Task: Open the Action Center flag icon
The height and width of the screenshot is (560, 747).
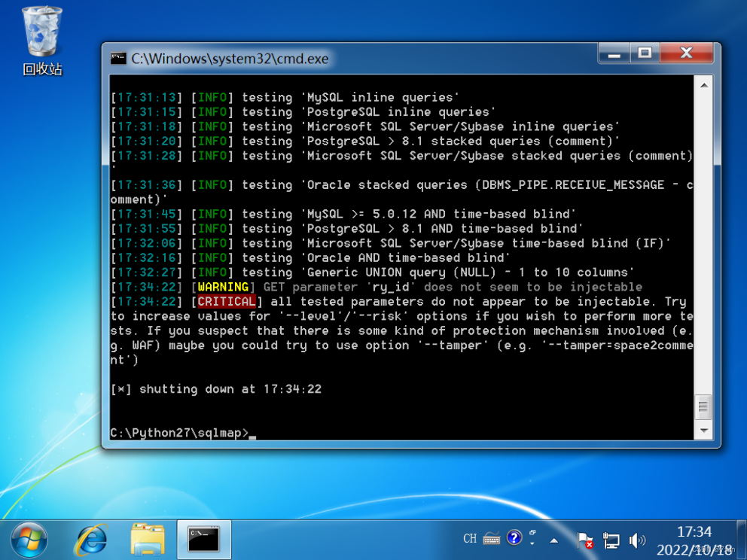Action: tap(584, 540)
